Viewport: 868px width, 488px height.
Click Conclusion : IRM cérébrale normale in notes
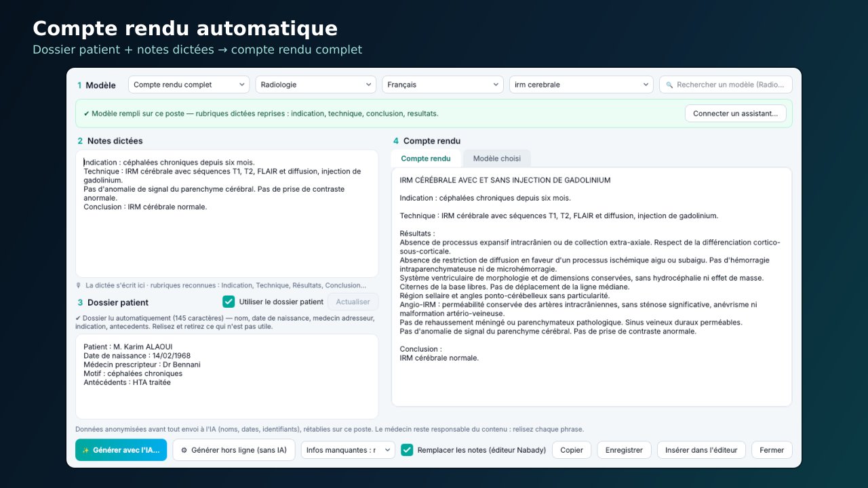tap(145, 207)
